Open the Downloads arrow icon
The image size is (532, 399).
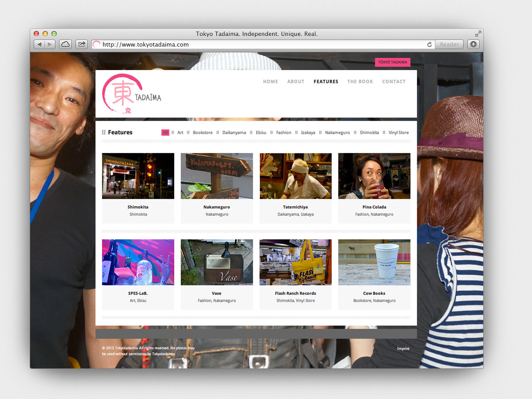pyautogui.click(x=473, y=44)
